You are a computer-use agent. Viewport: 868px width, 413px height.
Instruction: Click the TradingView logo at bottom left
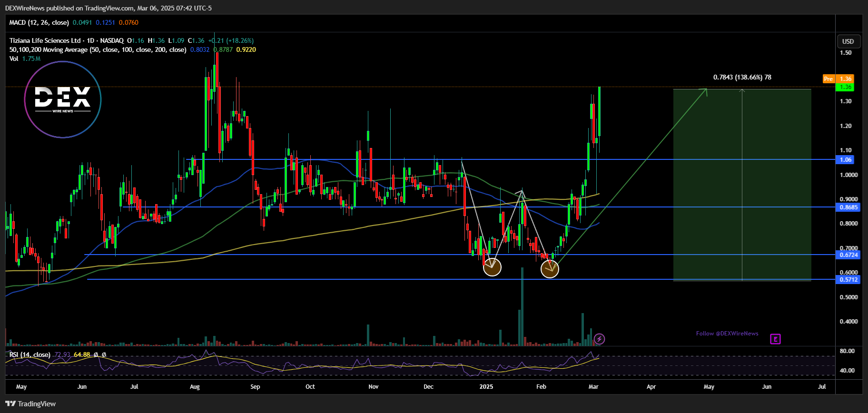point(30,403)
